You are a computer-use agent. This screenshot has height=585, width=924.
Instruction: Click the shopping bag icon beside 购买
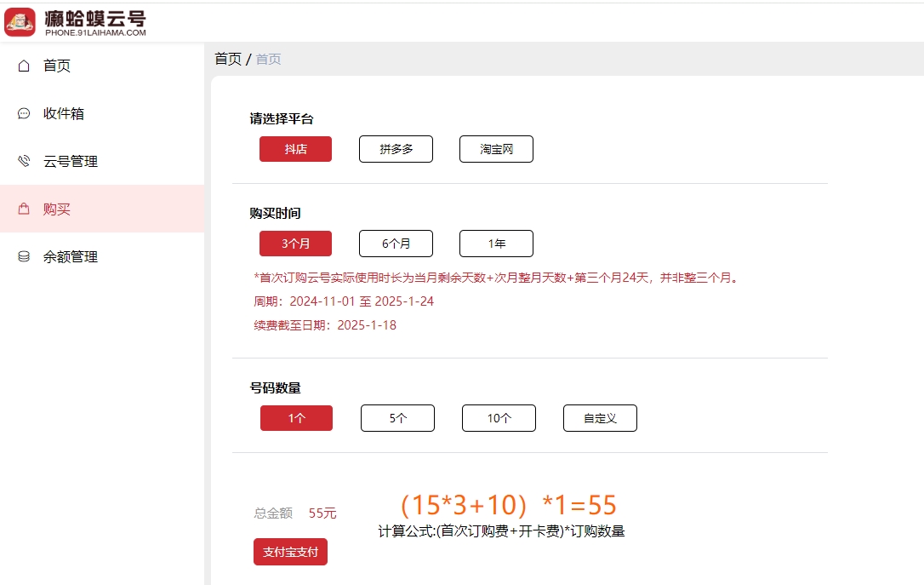24,209
